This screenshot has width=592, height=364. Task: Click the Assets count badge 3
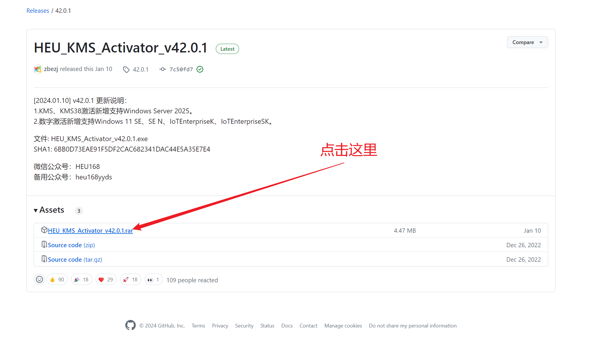[x=79, y=211]
